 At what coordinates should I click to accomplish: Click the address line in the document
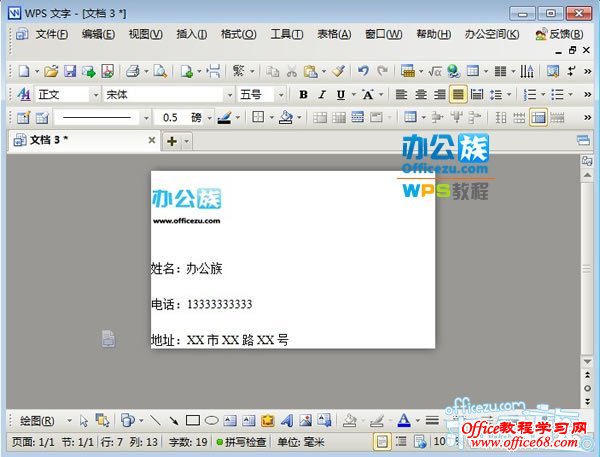(220, 339)
